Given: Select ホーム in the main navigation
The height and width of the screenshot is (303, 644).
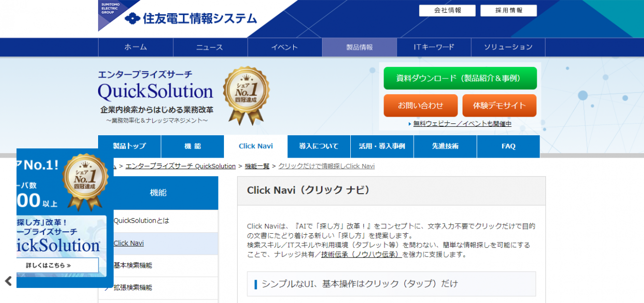Looking at the screenshot, I should coord(136,47).
